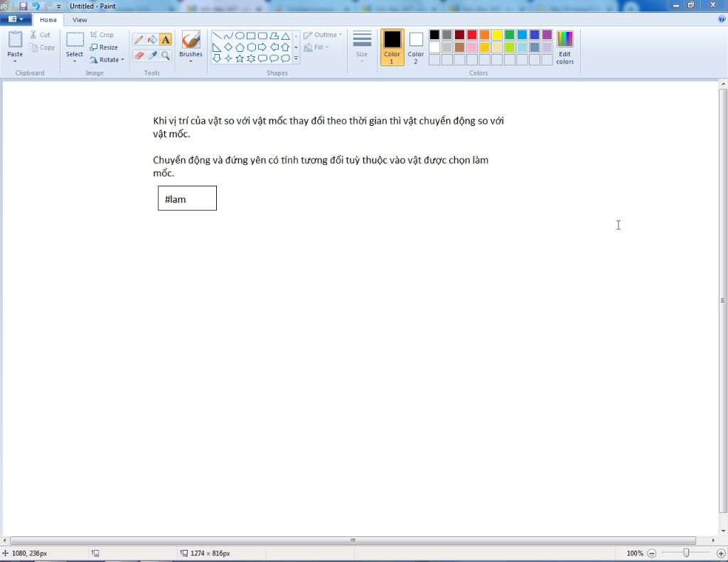Expand Customize Quick Access Toolbar arrow
This screenshot has height=562, width=728.
59,6
